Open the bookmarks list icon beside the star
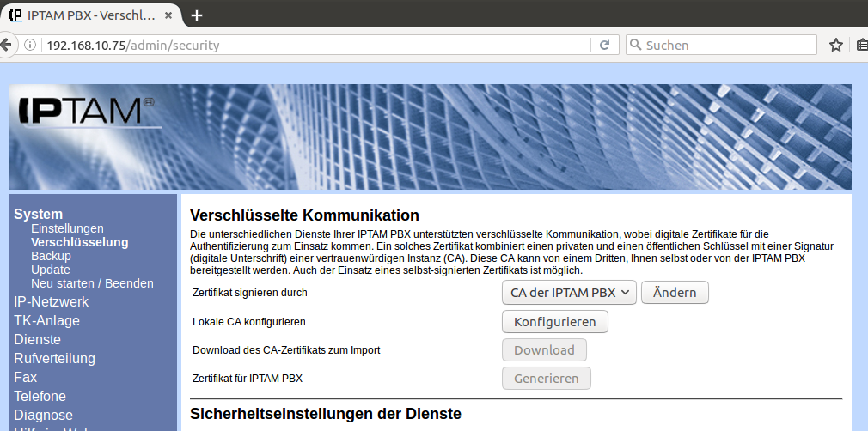This screenshot has width=868, height=431. 861,46
